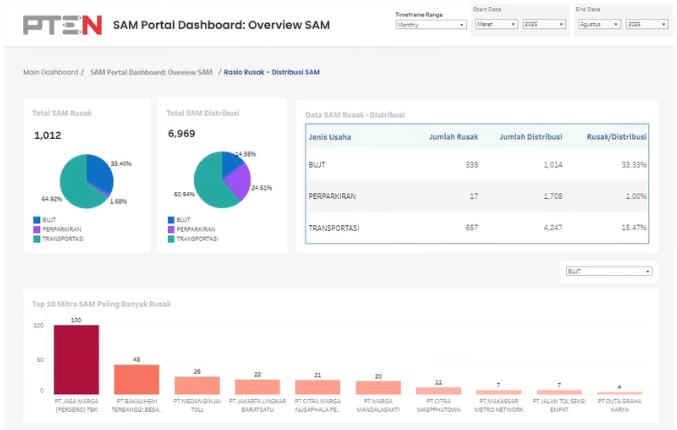Open the End Date month dropdown showing Agustus
This screenshot has width=677, height=430.
pyautogui.click(x=599, y=25)
